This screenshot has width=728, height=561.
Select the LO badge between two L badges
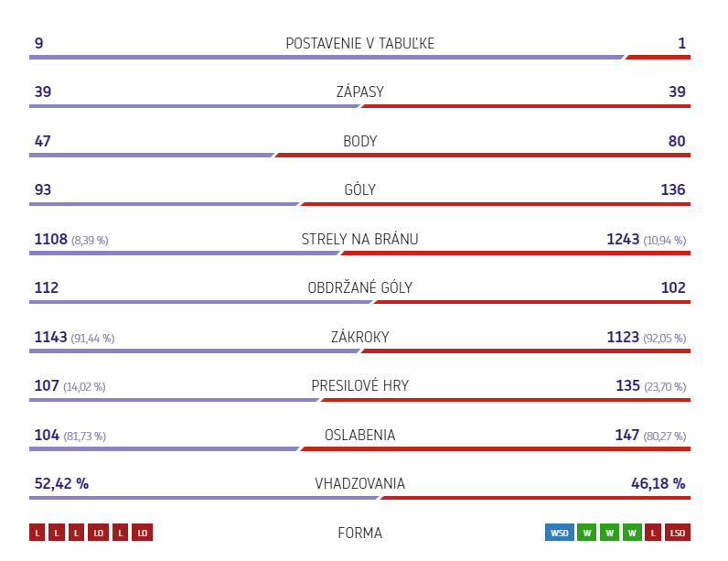point(98,533)
